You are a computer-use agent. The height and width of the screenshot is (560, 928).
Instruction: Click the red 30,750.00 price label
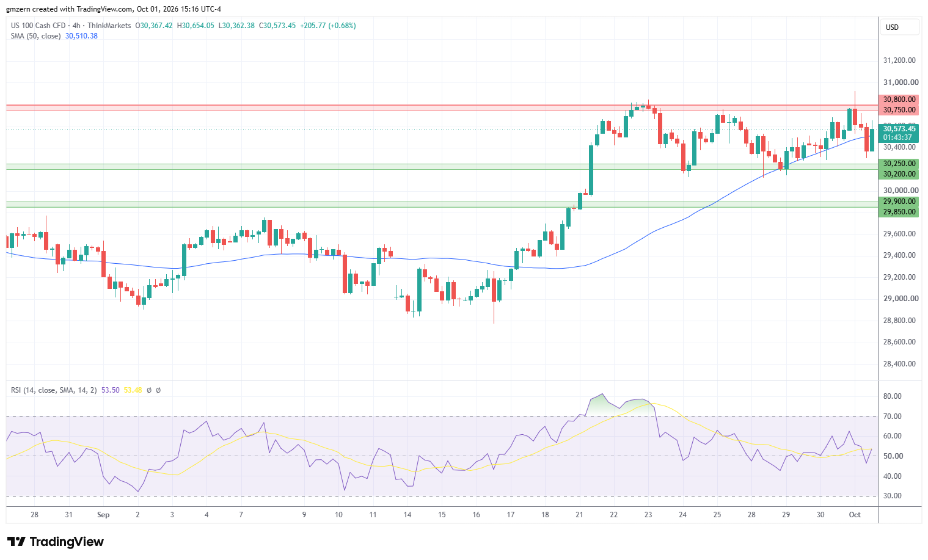pos(899,110)
